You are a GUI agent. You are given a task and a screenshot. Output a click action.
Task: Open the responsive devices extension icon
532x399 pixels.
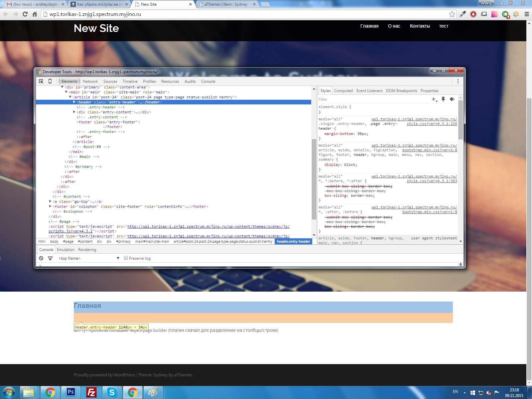pyautogui.click(x=484, y=14)
